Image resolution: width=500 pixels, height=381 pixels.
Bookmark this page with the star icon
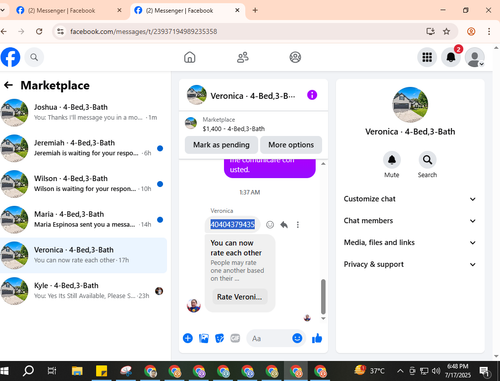(x=446, y=31)
